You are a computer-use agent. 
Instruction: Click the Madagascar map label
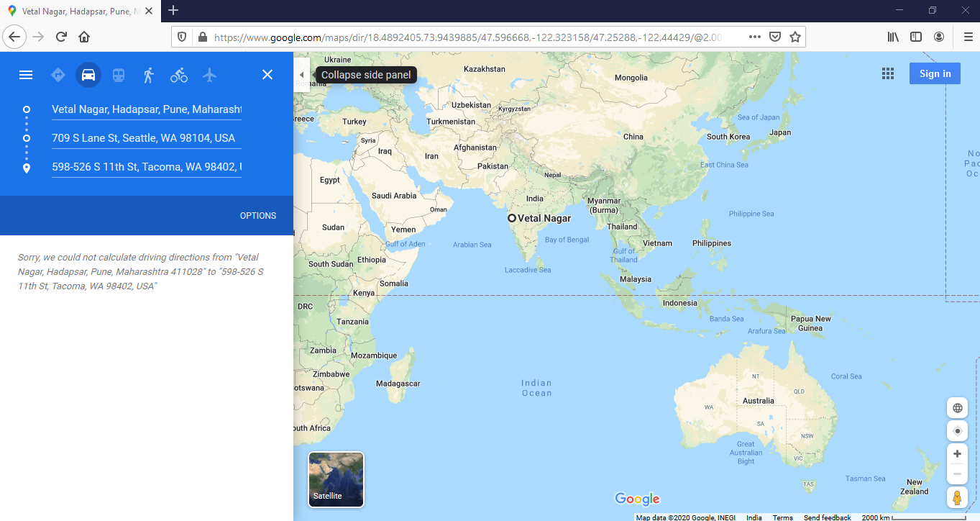click(398, 384)
